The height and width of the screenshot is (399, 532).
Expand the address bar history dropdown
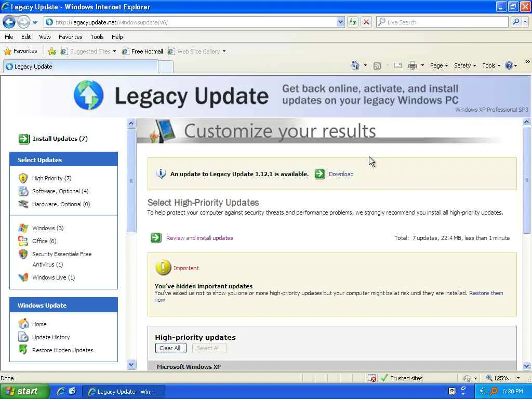pos(340,22)
